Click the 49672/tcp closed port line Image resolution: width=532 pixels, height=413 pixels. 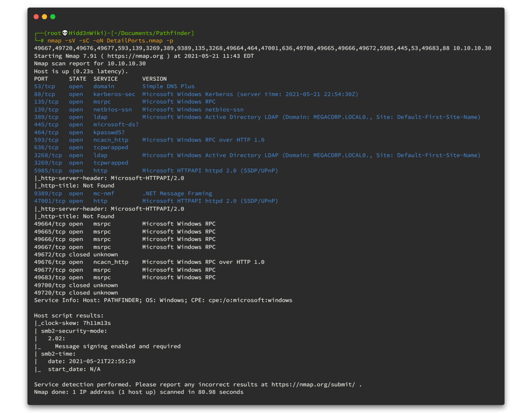pyautogui.click(x=76, y=254)
